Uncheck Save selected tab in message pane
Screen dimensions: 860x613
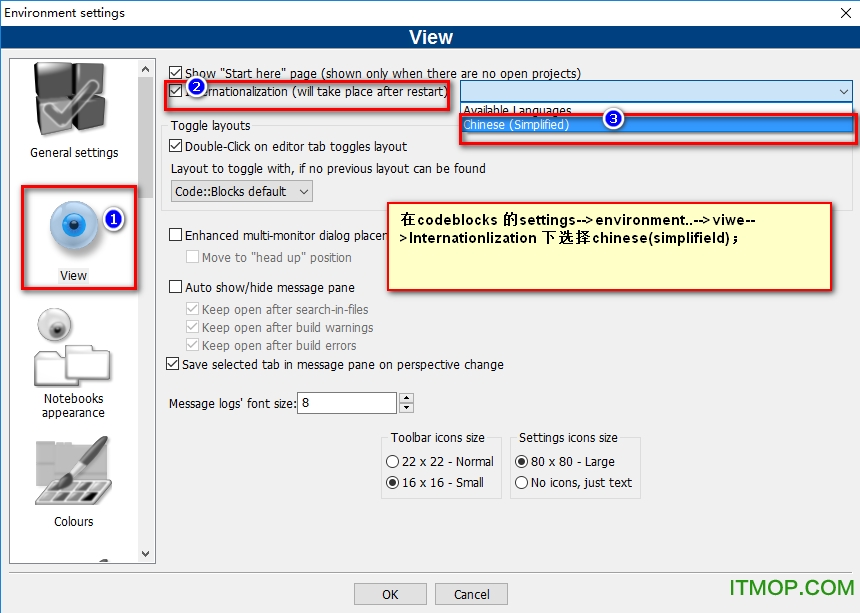coord(173,365)
